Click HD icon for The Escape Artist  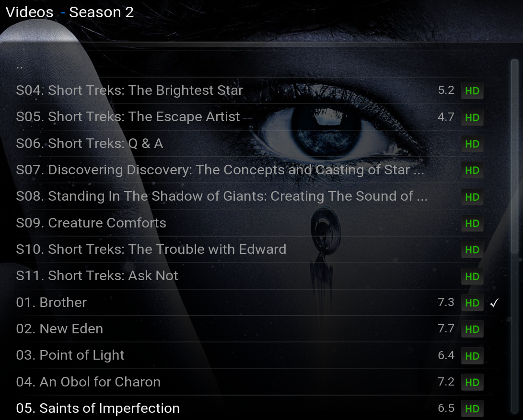coord(472,117)
